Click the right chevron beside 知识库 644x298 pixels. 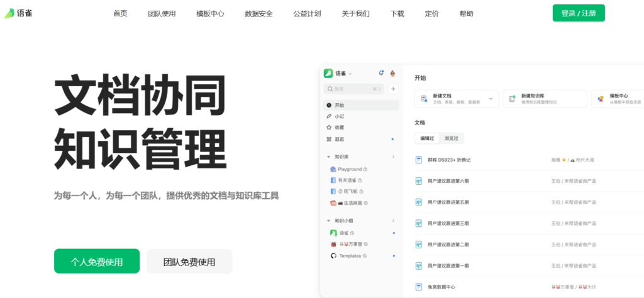tap(393, 157)
